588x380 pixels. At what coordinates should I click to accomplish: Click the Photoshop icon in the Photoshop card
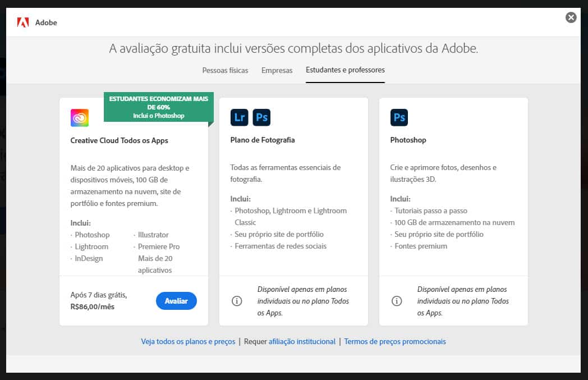(399, 117)
